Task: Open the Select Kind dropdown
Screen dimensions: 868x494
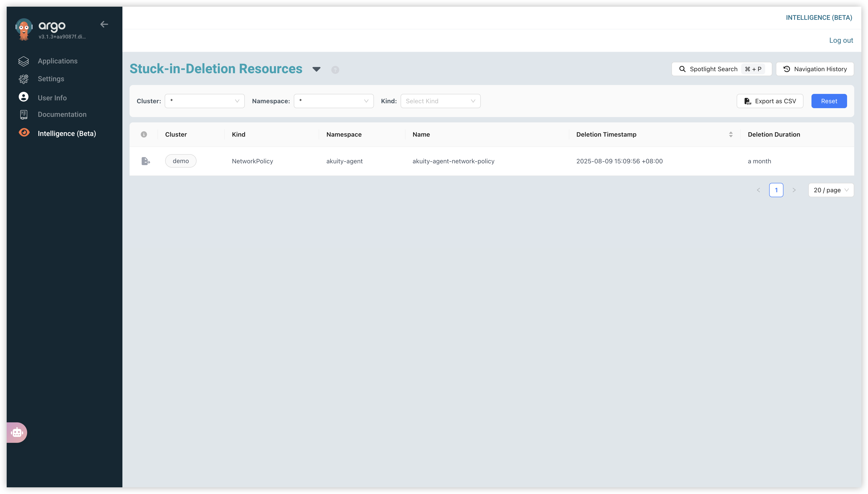Action: point(440,101)
